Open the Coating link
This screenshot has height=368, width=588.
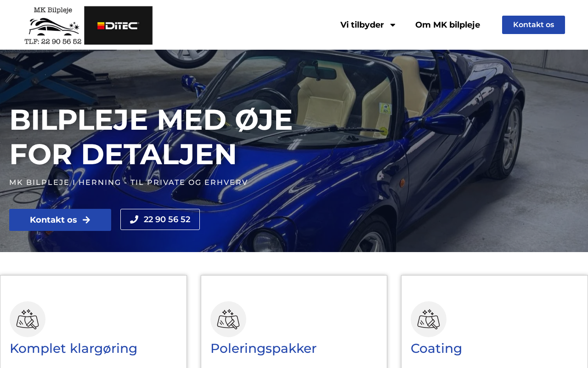click(x=436, y=348)
